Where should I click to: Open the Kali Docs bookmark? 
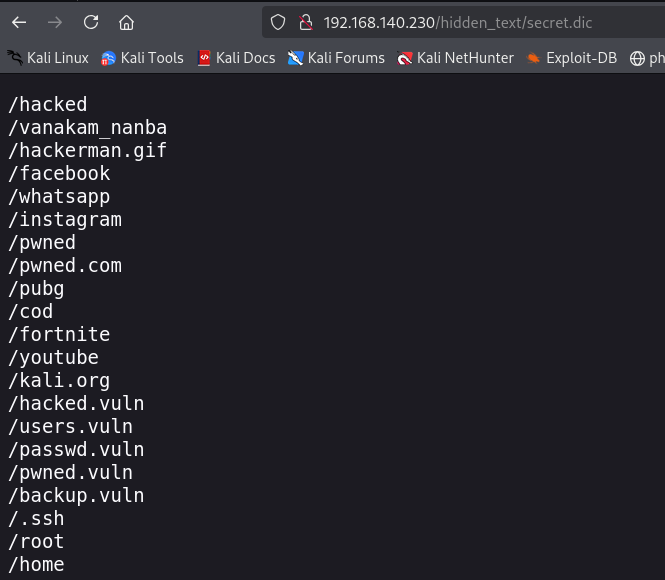click(x=236, y=58)
